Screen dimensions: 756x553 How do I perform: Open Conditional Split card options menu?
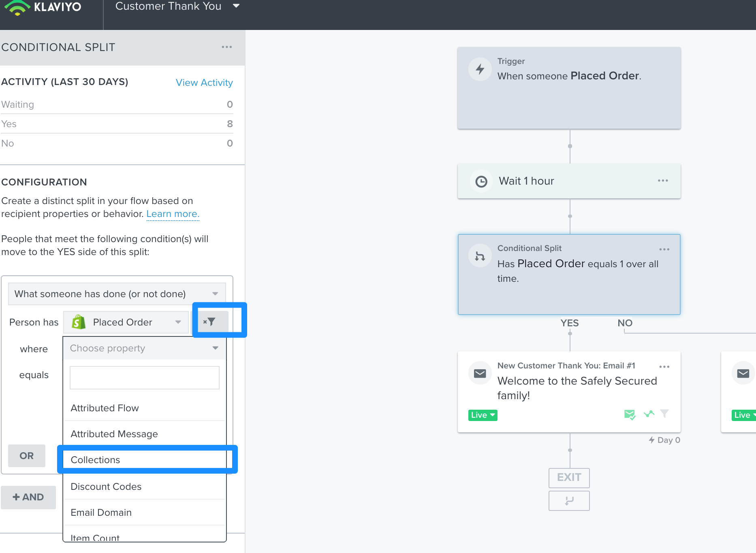pos(664,249)
